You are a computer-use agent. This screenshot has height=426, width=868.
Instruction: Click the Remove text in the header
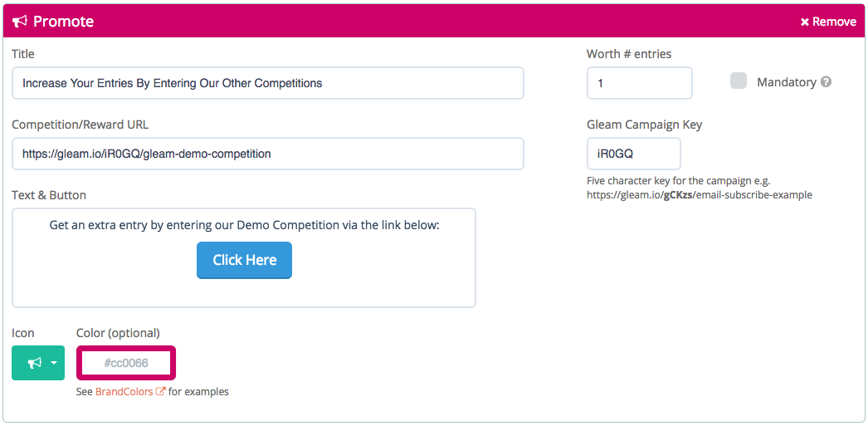[x=834, y=22]
